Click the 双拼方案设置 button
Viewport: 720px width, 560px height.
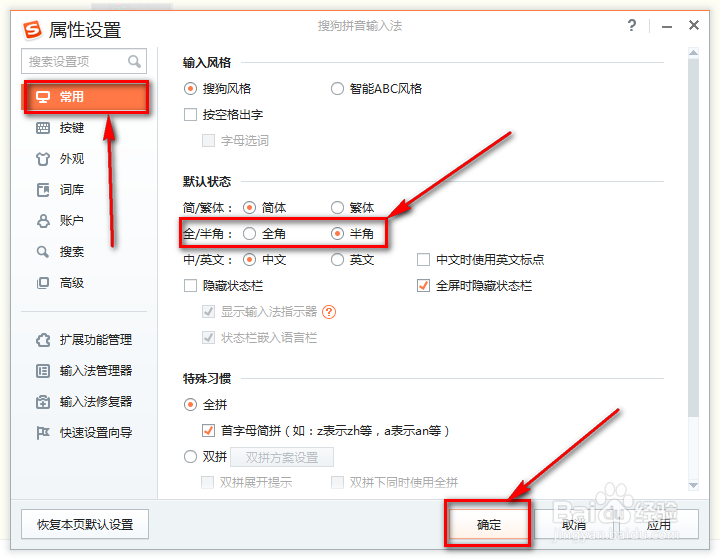tap(282, 457)
